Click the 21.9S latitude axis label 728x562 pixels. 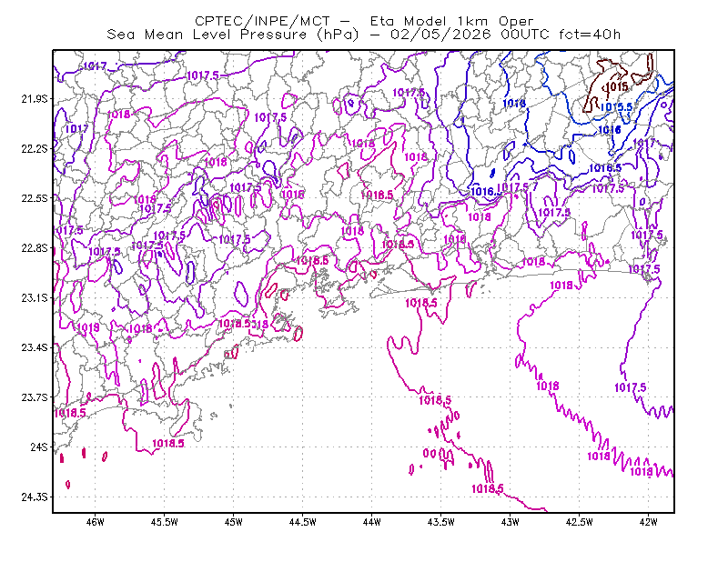pos(35,99)
